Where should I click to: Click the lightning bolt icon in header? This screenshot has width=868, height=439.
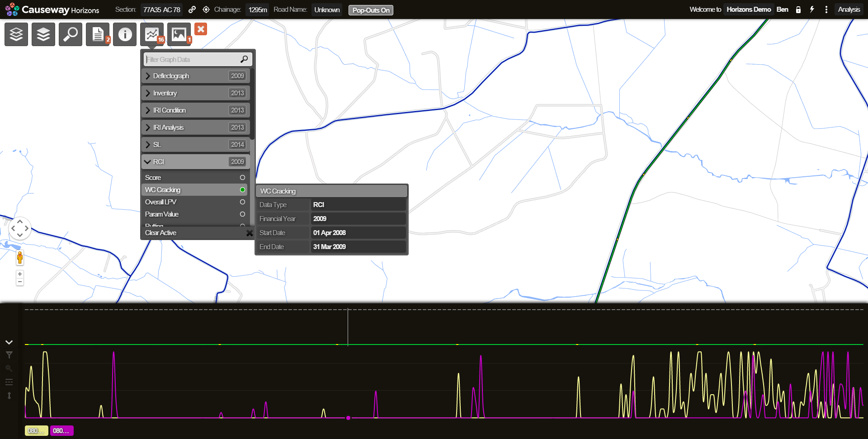[812, 9]
